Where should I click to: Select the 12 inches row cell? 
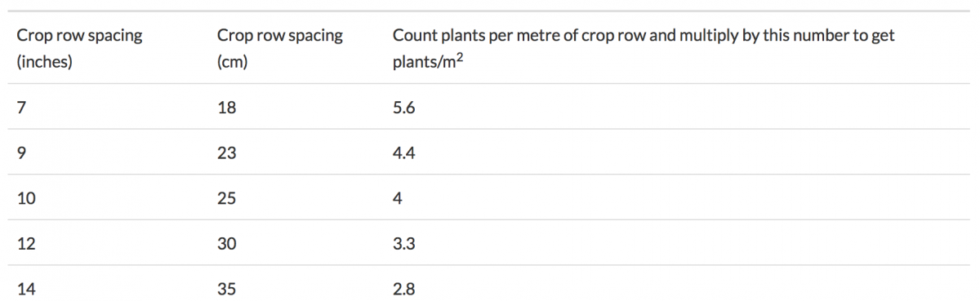click(26, 243)
